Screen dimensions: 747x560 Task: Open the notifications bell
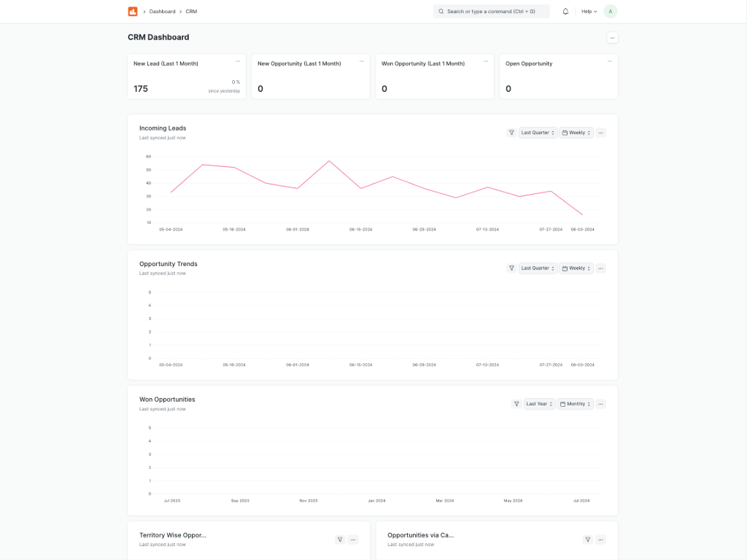(565, 12)
